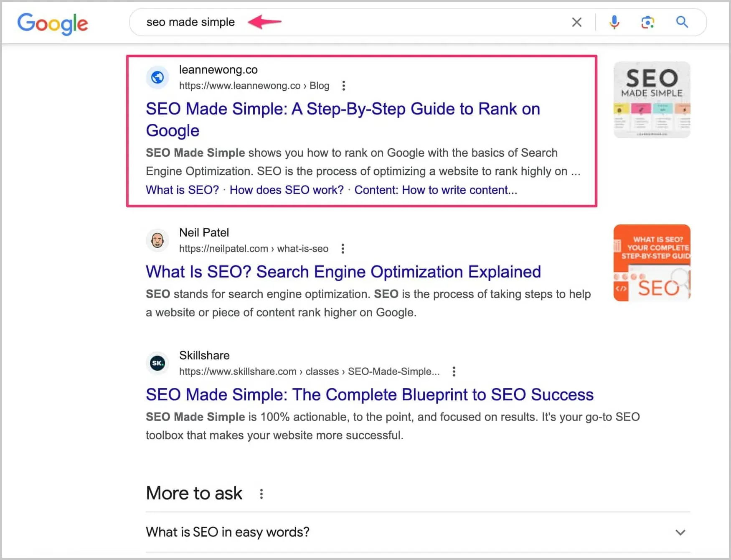
Task: Click Neil Patel's avatar favicon
Action: (157, 240)
